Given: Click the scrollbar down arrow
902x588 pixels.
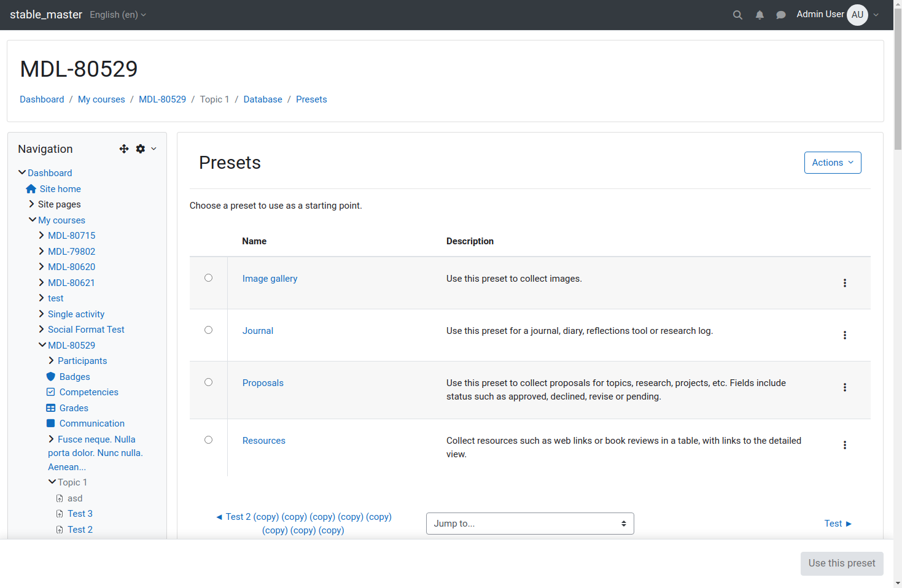Looking at the screenshot, I should click(898, 583).
